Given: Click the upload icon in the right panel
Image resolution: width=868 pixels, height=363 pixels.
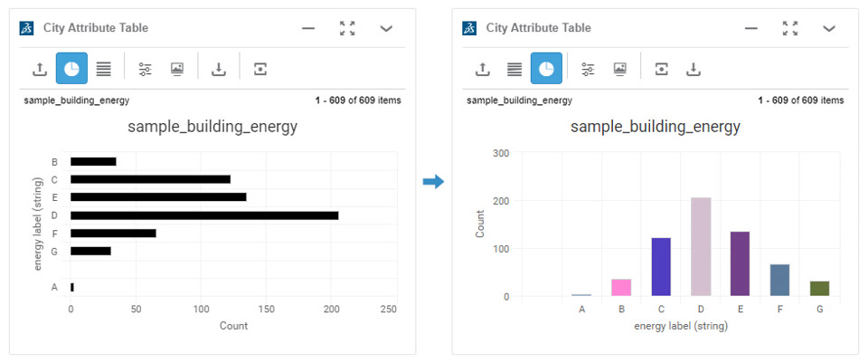Looking at the screenshot, I should [x=483, y=69].
